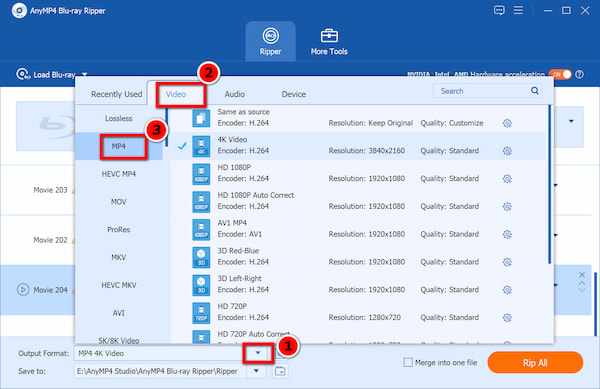The image size is (600, 389).
Task: Play the Movie 204 preview
Action: click(x=23, y=290)
